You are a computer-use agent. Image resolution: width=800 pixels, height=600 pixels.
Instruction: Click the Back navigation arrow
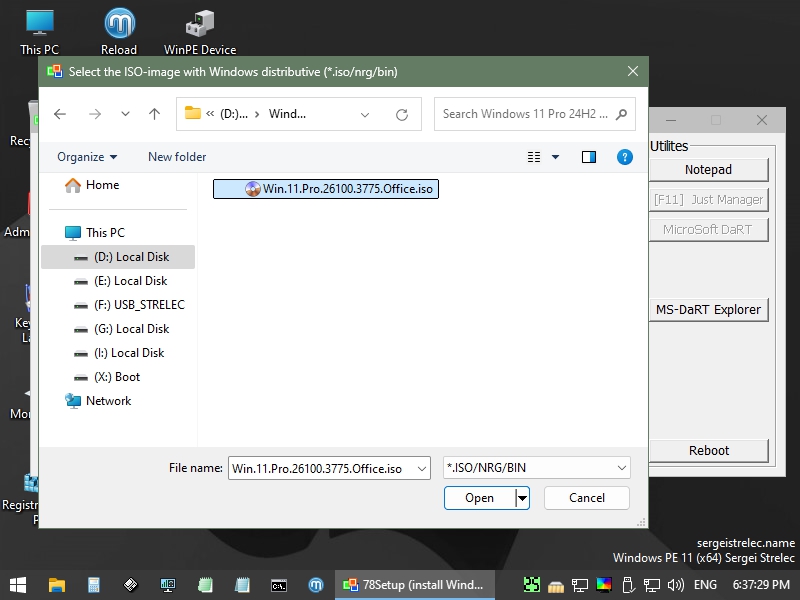pos(60,114)
